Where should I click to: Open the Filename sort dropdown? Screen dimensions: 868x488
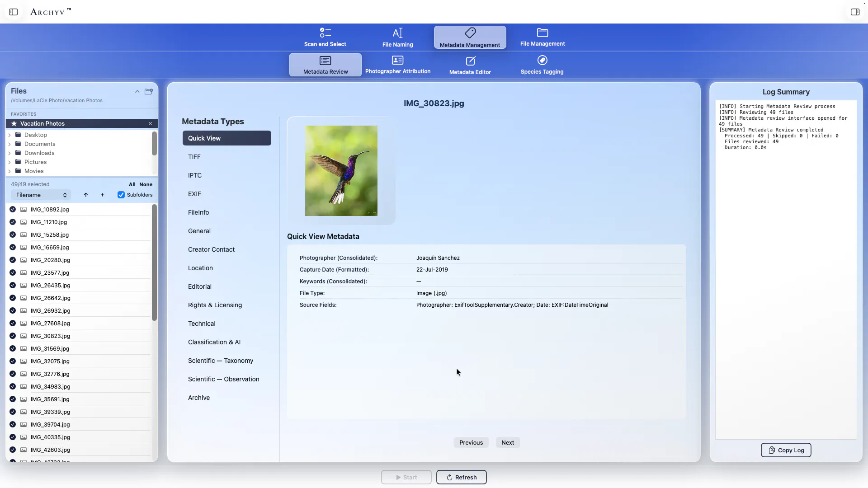[x=41, y=195]
